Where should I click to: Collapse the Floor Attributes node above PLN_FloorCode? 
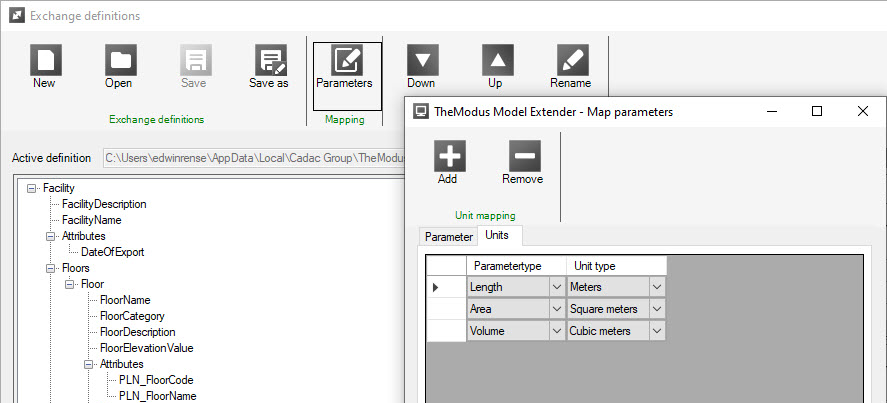pos(88,364)
